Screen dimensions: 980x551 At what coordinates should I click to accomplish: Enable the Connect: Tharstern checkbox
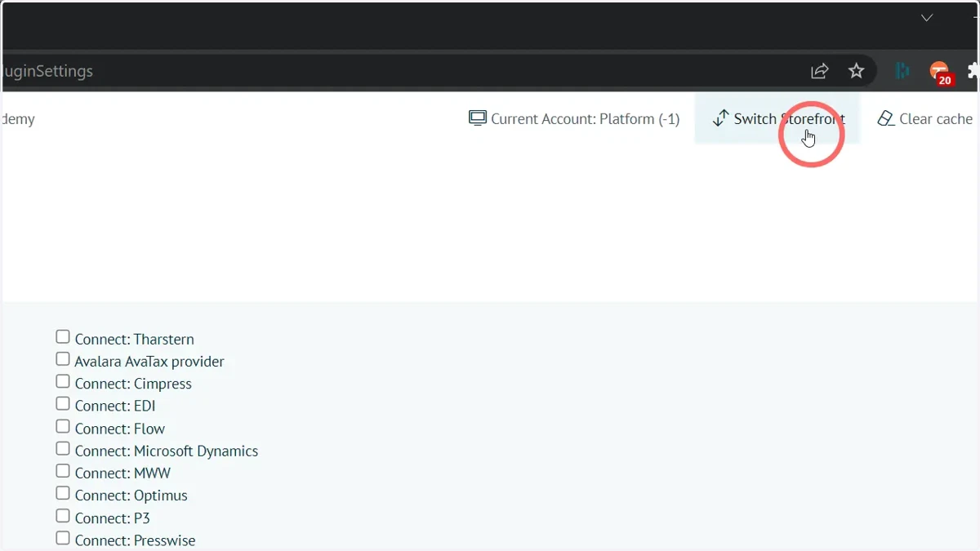coord(63,337)
